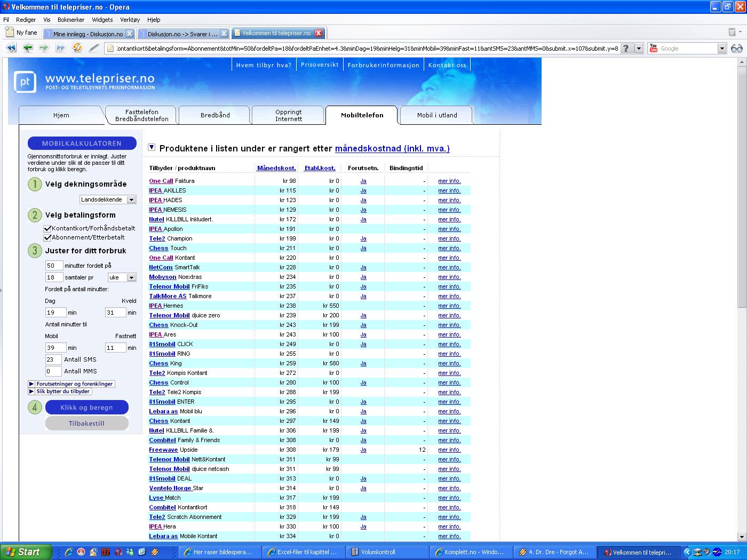Toggle Kontantkort/Forhåndsbetalt checkbox

point(47,228)
